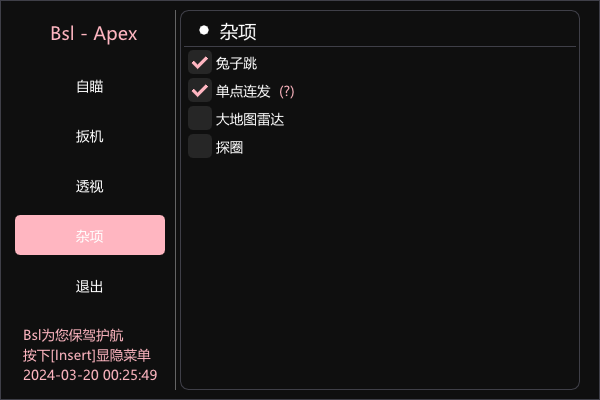Click the white bullet dot in 杂项 header
Screen dimensions: 600x400
[204, 30]
